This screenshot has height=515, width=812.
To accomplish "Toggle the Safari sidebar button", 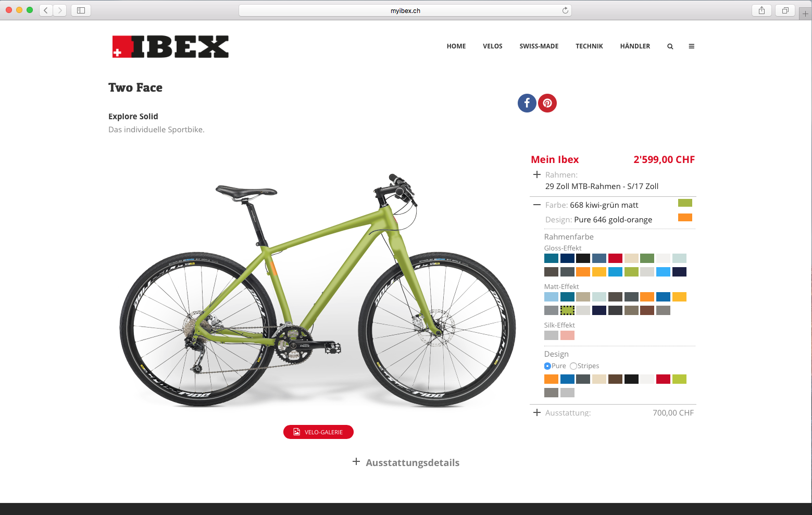I will [81, 10].
